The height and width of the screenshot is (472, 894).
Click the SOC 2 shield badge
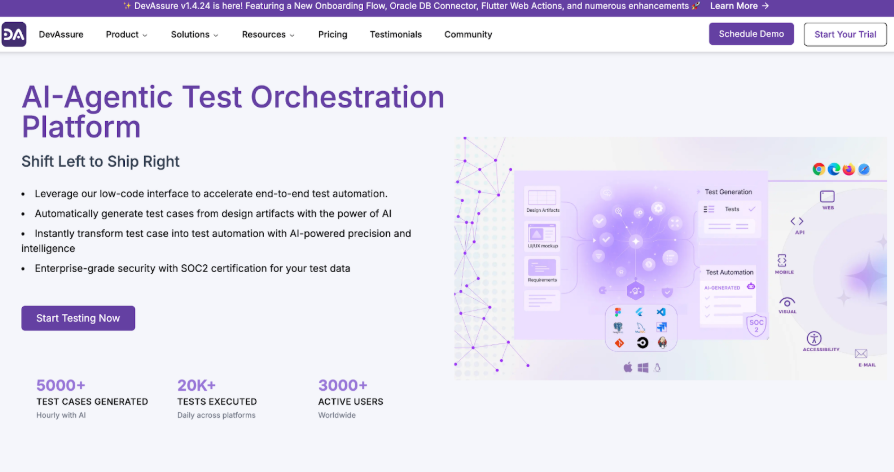(x=756, y=325)
